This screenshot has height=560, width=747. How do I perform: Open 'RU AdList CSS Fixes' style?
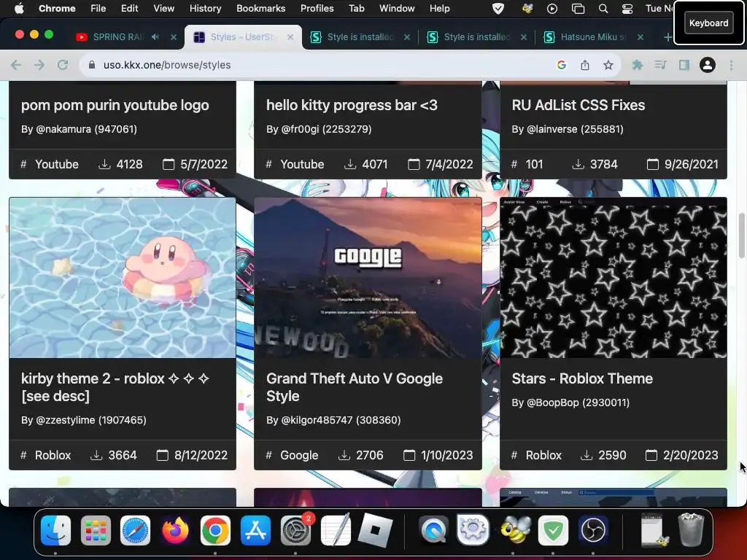(578, 105)
